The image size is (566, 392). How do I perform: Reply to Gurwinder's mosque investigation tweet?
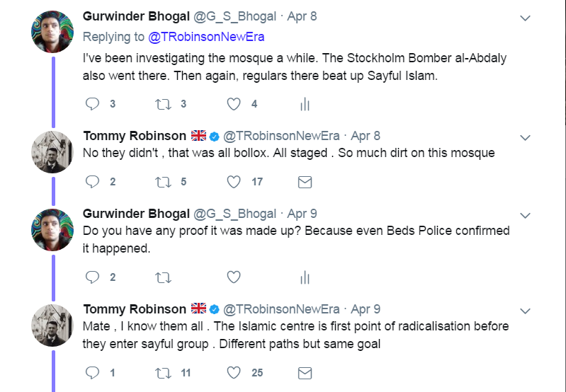pyautogui.click(x=92, y=104)
